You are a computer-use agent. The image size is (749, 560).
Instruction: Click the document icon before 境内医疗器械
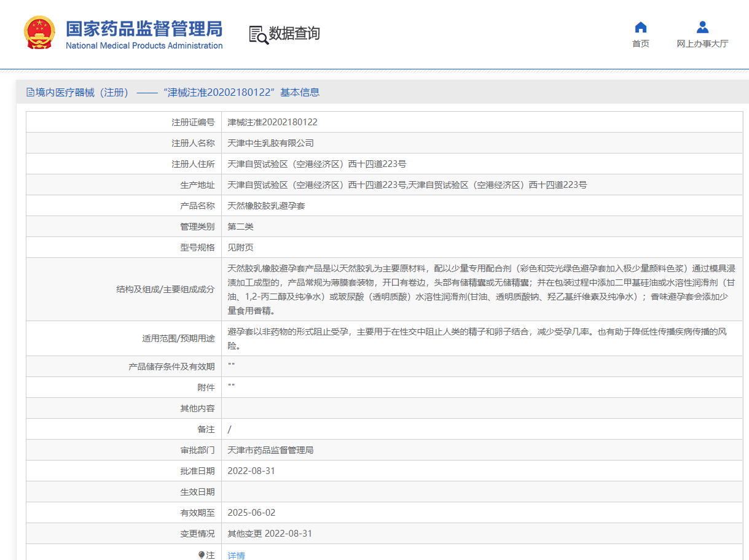[x=30, y=93]
